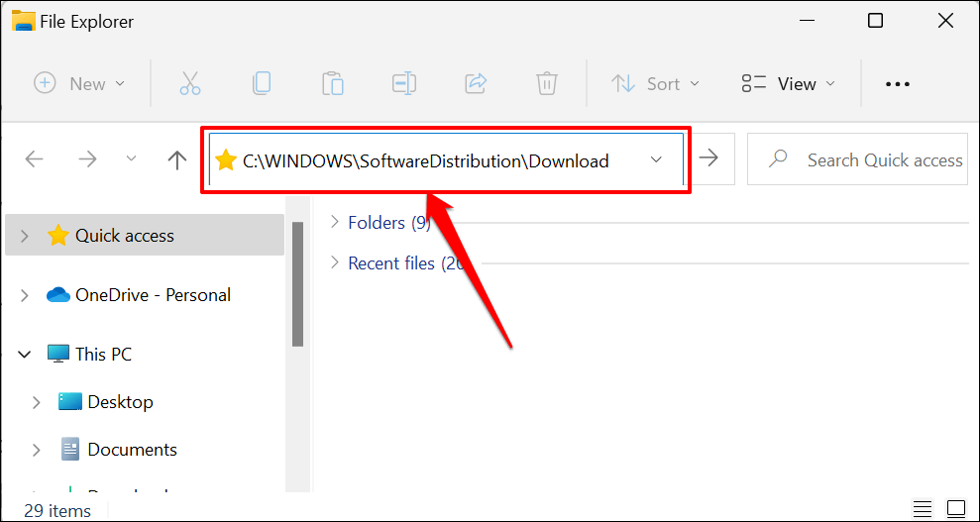Click the Share icon in toolbar
Screen dimensions: 980x522
(x=476, y=84)
